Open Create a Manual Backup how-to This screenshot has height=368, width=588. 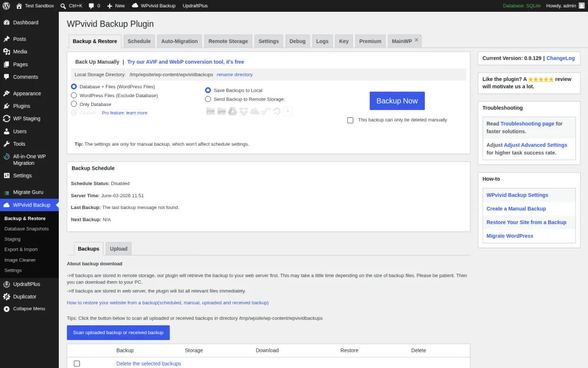[x=516, y=209]
